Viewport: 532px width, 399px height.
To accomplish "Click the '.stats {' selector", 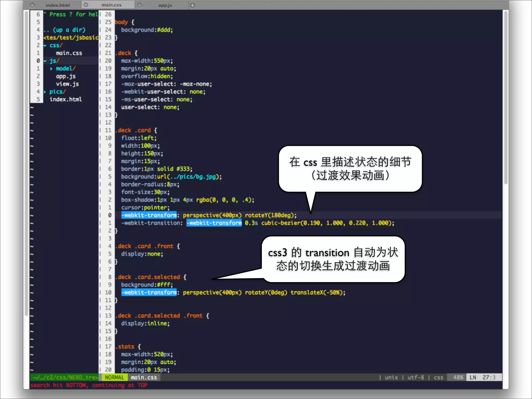I will [x=128, y=347].
